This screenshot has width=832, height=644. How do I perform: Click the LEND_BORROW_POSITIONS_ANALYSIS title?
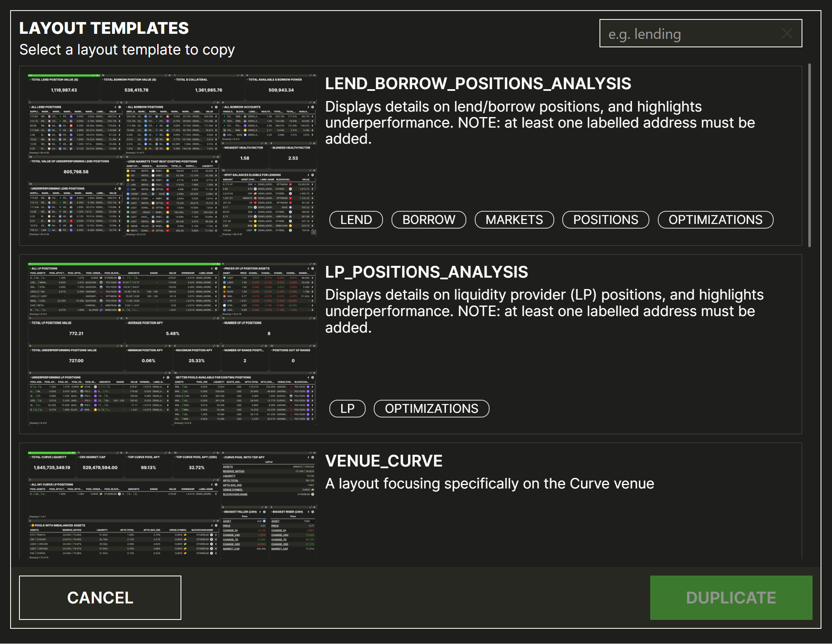click(x=478, y=84)
